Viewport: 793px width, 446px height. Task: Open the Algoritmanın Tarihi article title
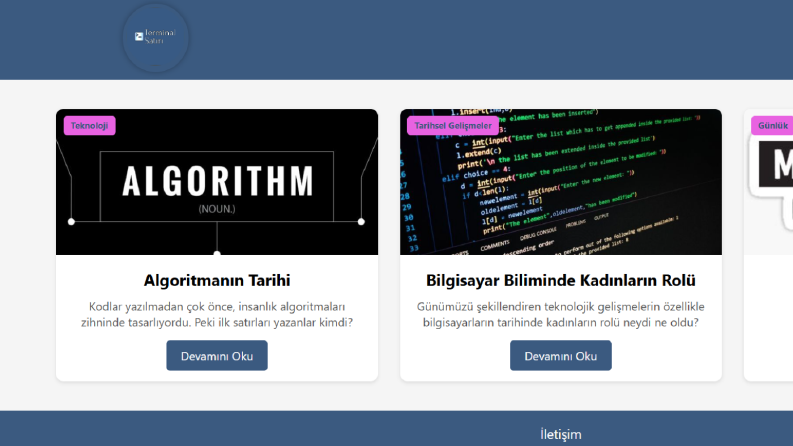pyautogui.click(x=217, y=280)
